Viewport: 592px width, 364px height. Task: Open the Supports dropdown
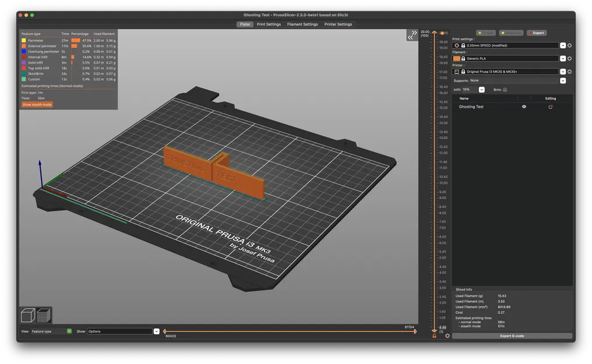click(x=563, y=80)
